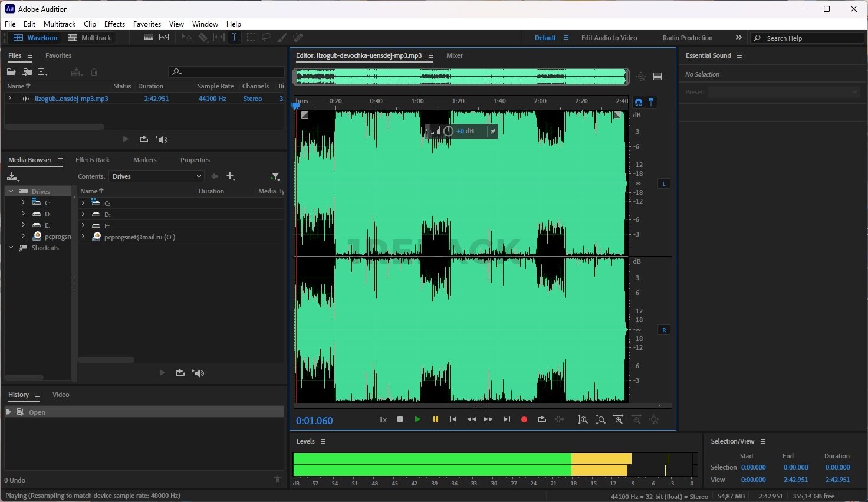Click the red Record button
The height and width of the screenshot is (502, 868).
click(524, 419)
